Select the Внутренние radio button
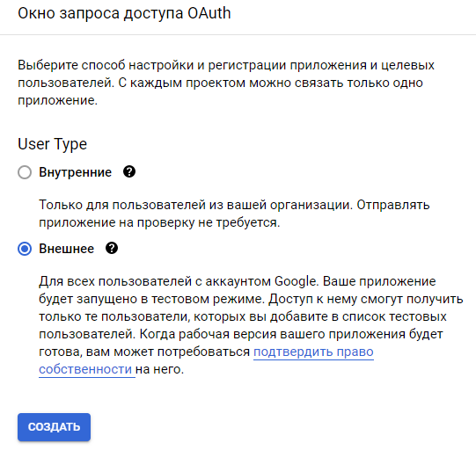 click(25, 172)
